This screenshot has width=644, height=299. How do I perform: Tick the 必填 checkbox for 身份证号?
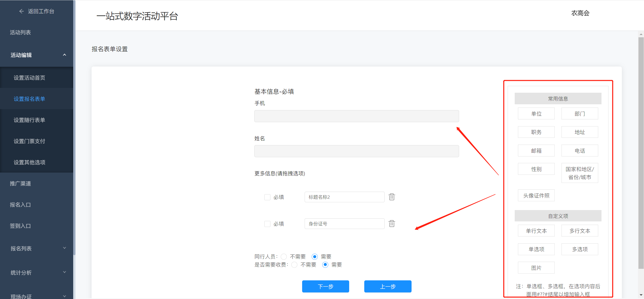tap(267, 224)
